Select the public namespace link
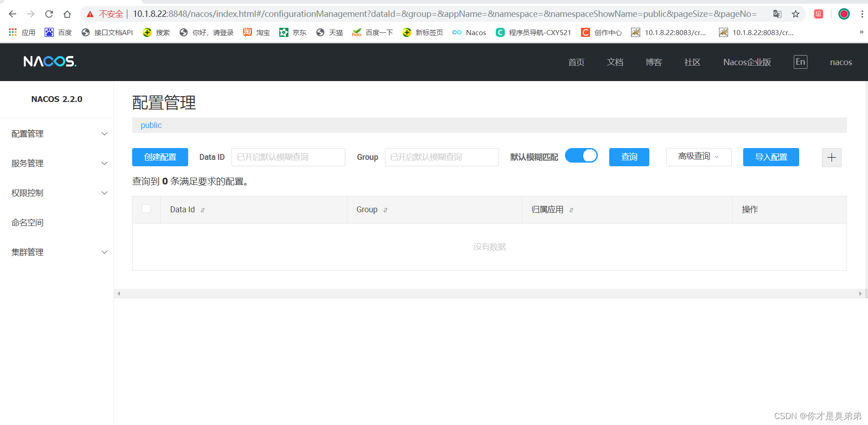 (151, 125)
